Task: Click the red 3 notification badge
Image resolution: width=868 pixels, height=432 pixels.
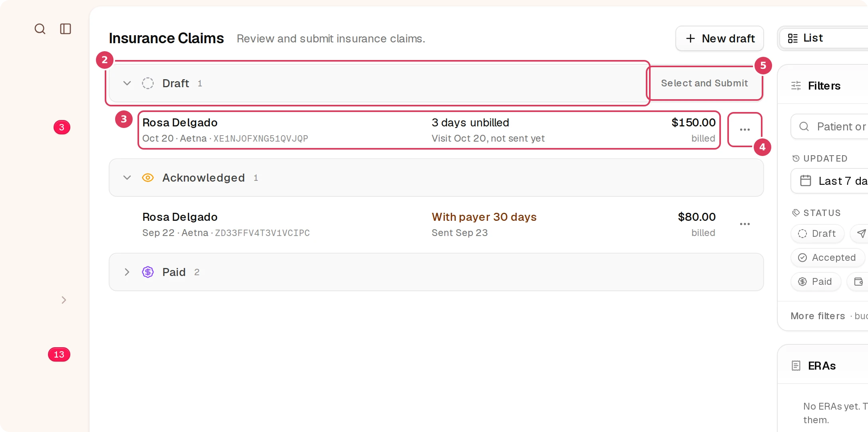Action: 62,127
